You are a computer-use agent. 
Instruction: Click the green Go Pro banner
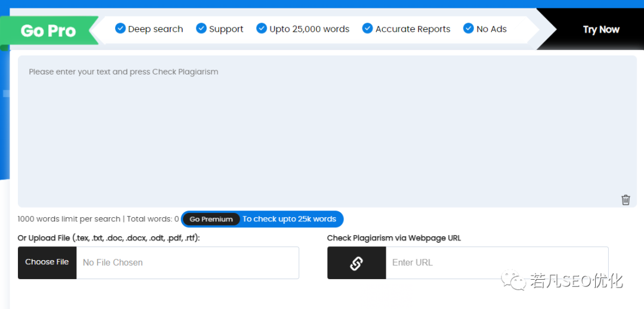pos(48,30)
